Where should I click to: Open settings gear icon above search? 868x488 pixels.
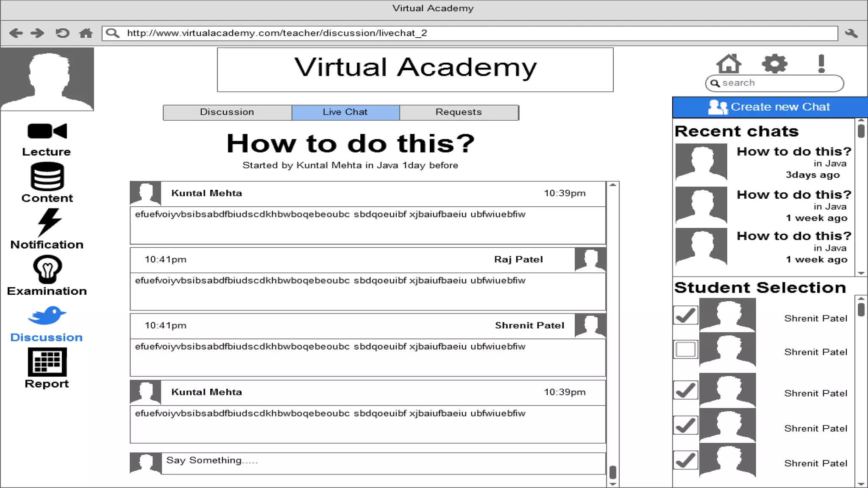click(774, 64)
